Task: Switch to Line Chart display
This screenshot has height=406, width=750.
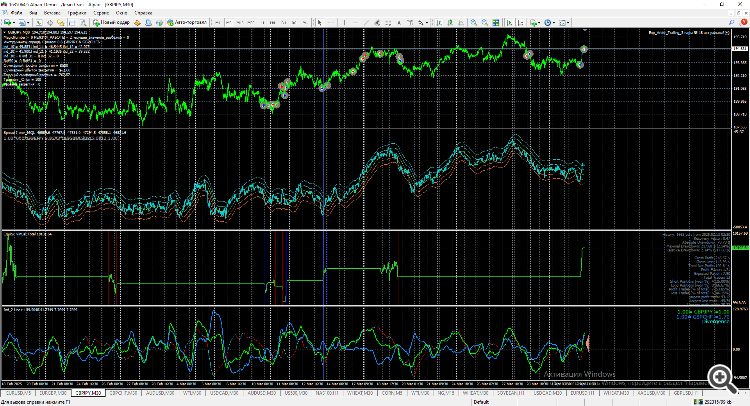Action: [461, 22]
